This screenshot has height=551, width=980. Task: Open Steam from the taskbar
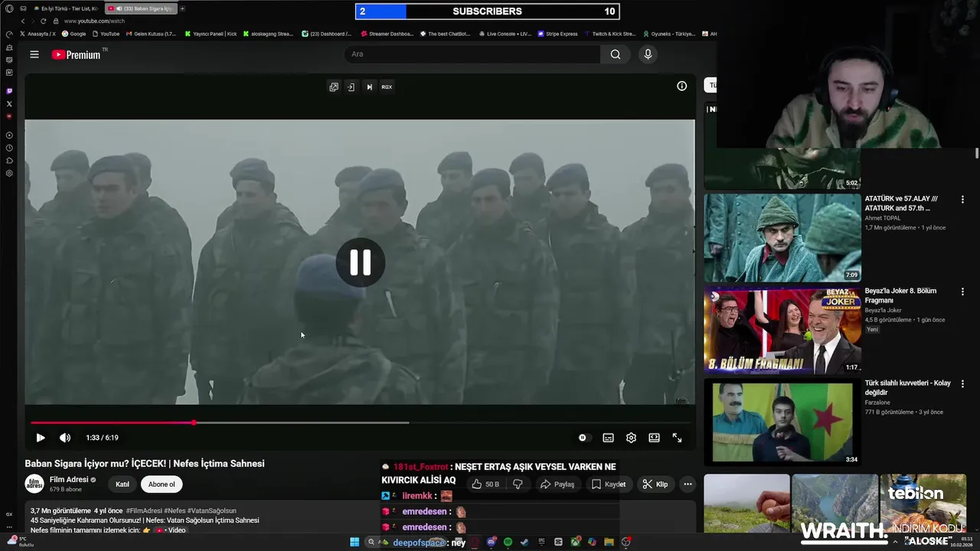click(x=524, y=542)
